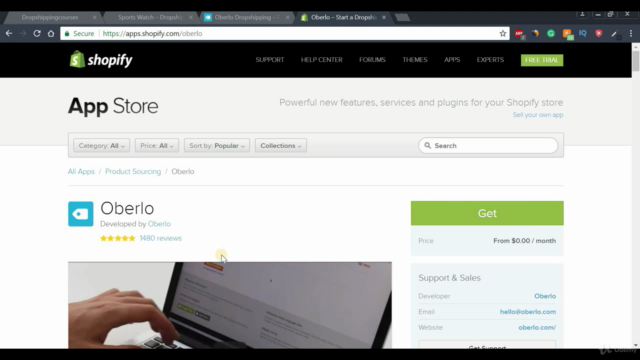Follow the Sell your own app link

tap(538, 115)
